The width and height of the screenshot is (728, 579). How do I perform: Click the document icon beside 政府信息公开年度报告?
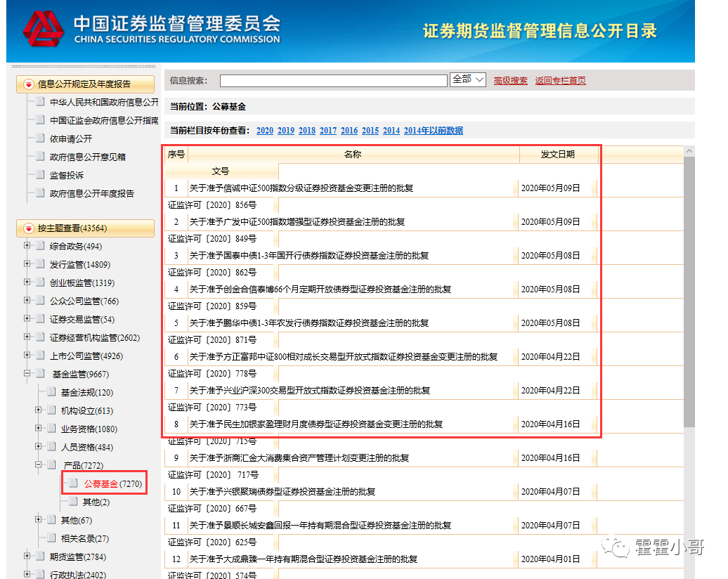coord(41,193)
